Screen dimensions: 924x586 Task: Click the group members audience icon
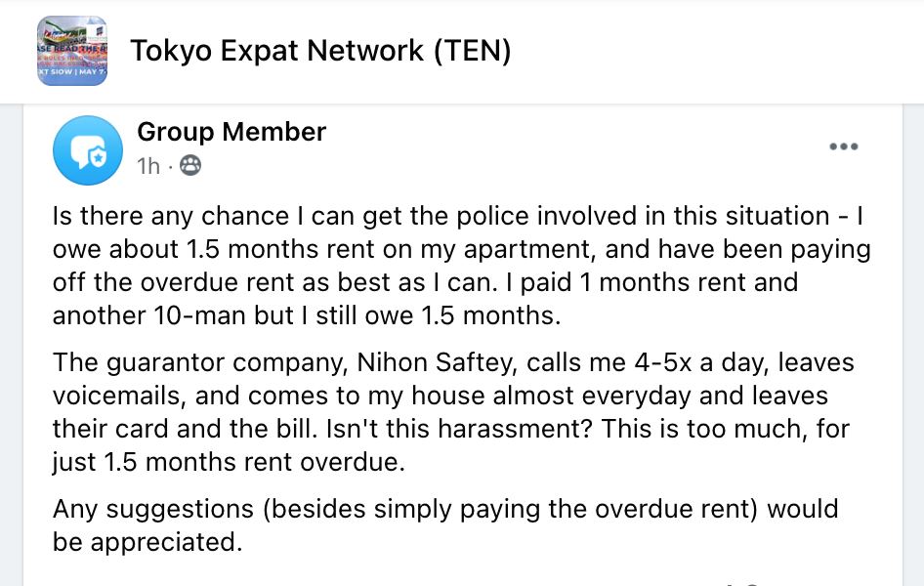point(191,166)
